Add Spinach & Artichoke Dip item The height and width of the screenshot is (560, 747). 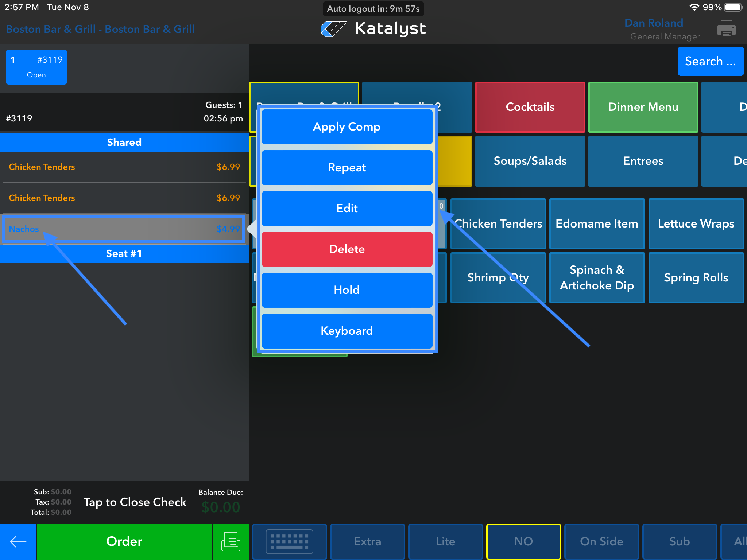[597, 277]
